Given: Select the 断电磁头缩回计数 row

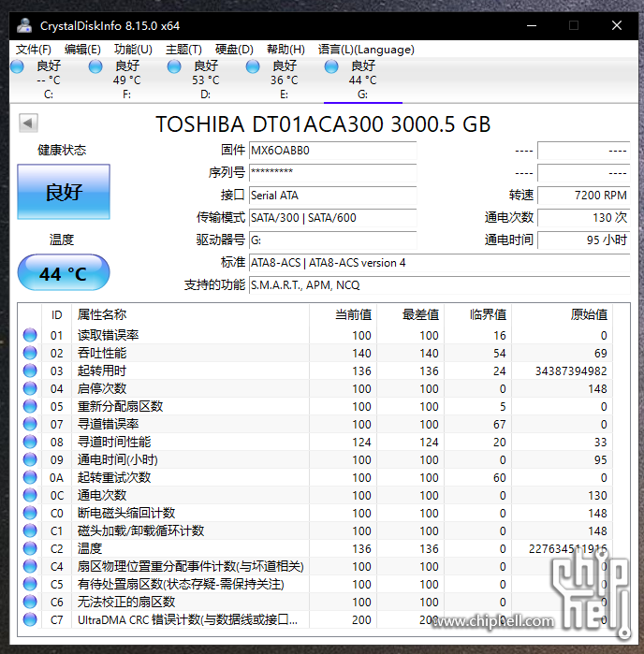Looking at the screenshot, I should [x=315, y=513].
